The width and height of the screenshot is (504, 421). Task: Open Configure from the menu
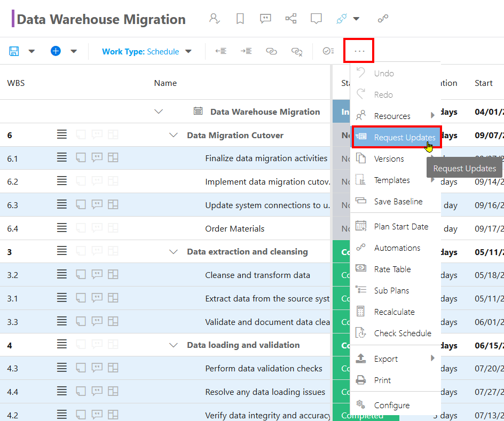[x=396, y=406]
